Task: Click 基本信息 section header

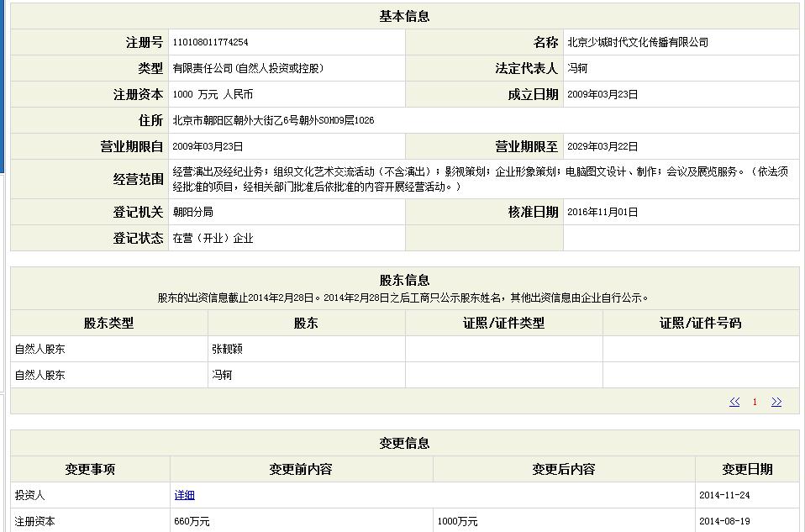Action: click(x=404, y=17)
